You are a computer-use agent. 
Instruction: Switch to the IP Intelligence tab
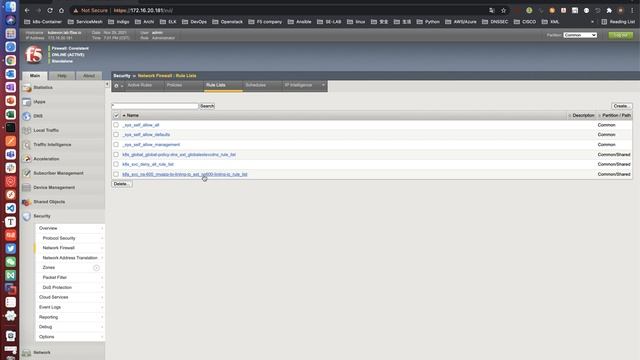tap(299, 85)
